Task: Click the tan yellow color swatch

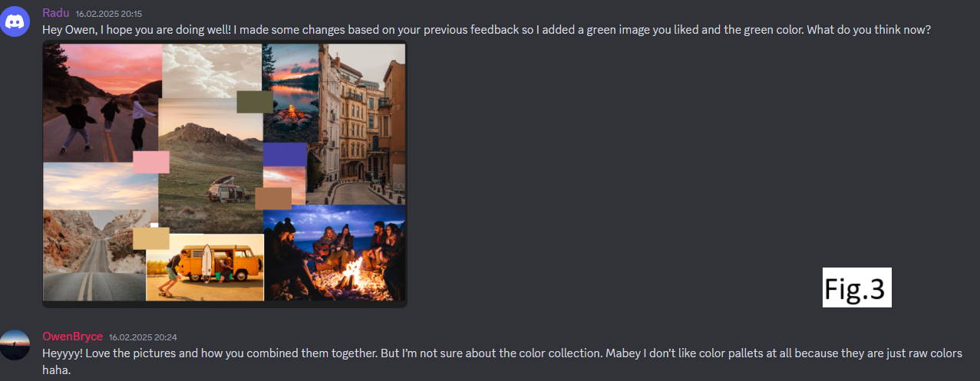Action: pos(150,238)
